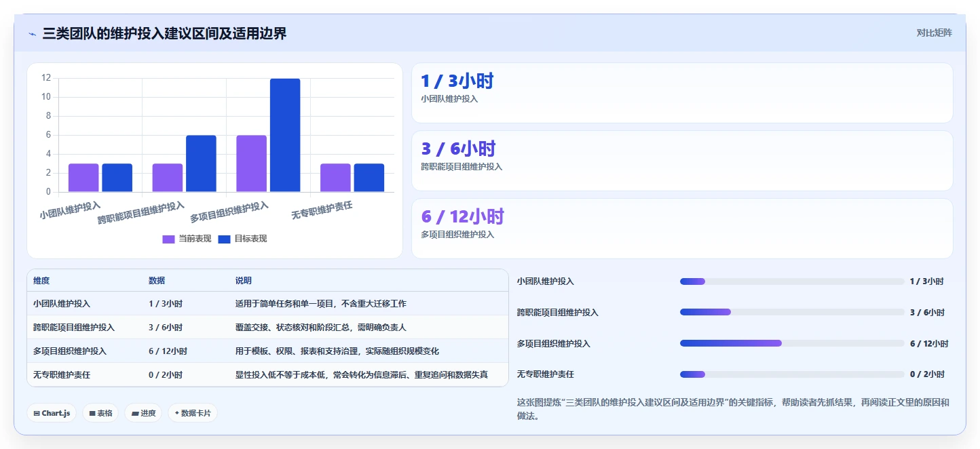Click the blue bar for 跨职能项目组维护投入
Viewport: 980px width, 449px height.
pos(201,163)
